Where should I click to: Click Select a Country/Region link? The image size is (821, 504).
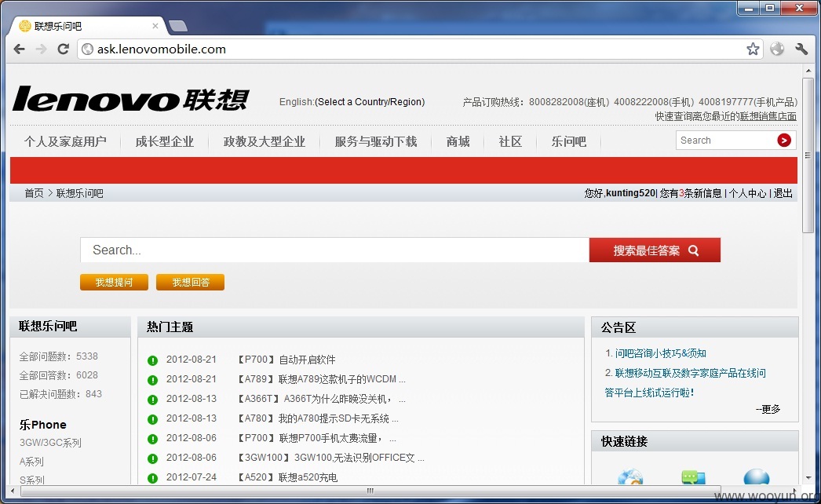[370, 101]
